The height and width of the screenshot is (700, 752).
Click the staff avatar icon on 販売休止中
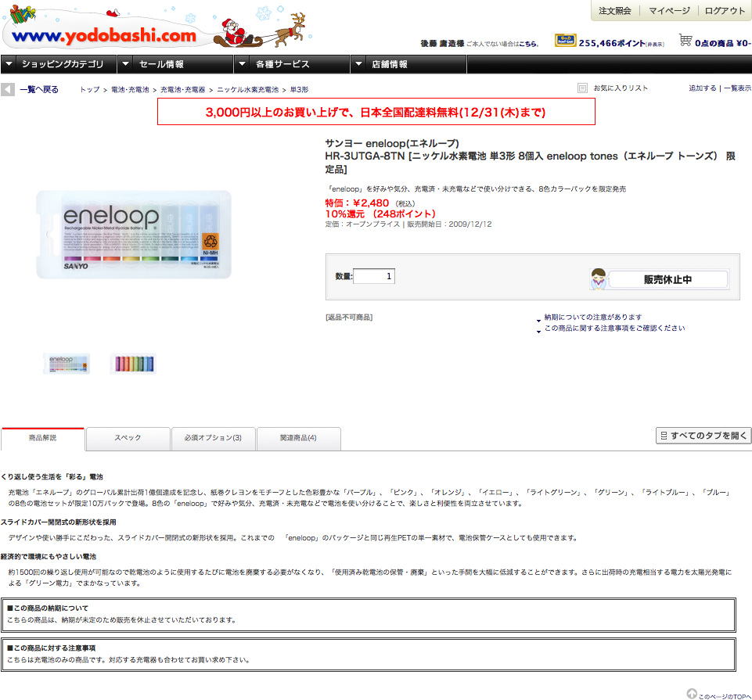click(599, 279)
